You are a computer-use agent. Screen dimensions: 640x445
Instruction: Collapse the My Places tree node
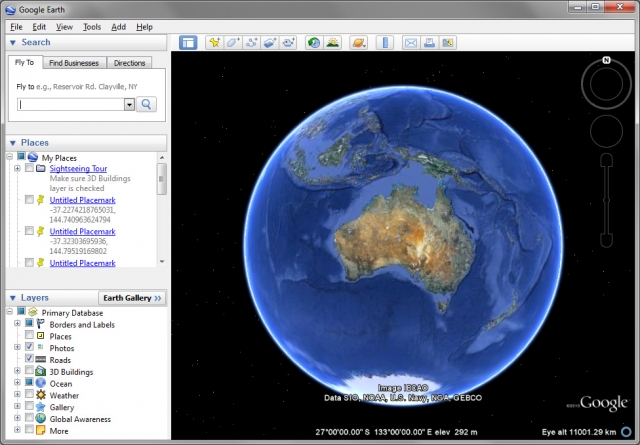[10, 156]
